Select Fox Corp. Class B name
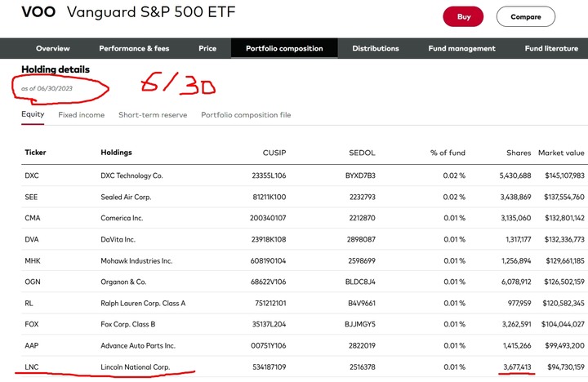Screen dimensions: 588x382 pos(128,324)
